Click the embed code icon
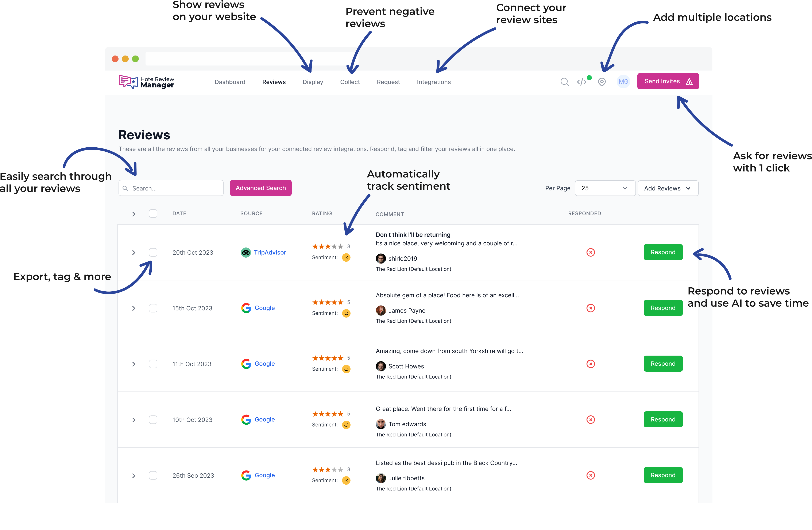 581,81
